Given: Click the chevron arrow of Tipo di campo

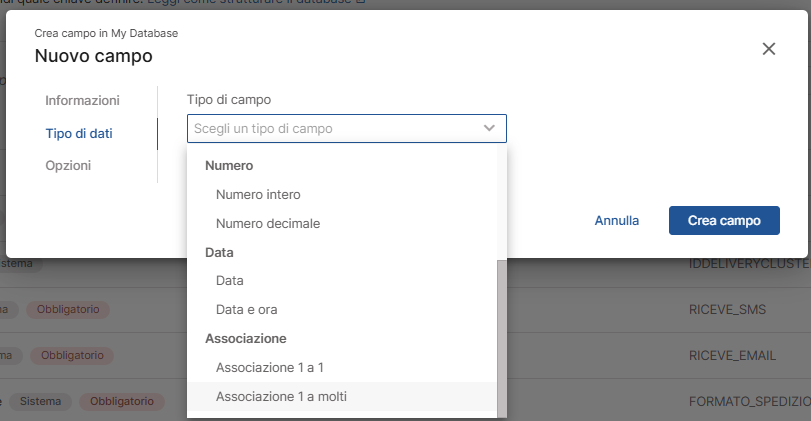Looking at the screenshot, I should (x=489, y=128).
